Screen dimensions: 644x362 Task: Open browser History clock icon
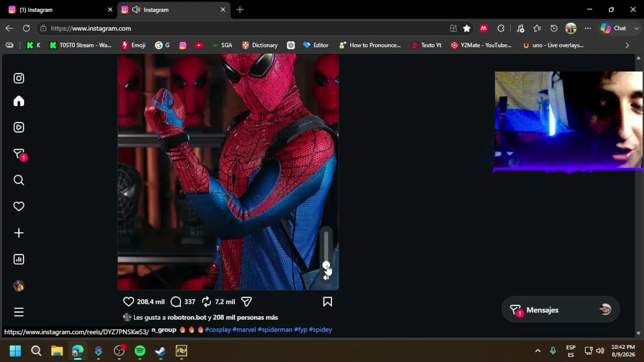(x=554, y=28)
